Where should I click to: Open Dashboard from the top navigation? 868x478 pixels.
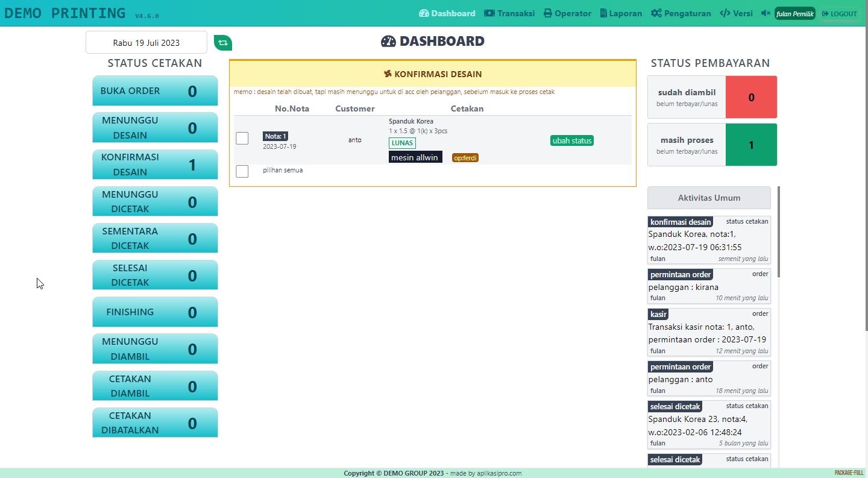pos(447,13)
